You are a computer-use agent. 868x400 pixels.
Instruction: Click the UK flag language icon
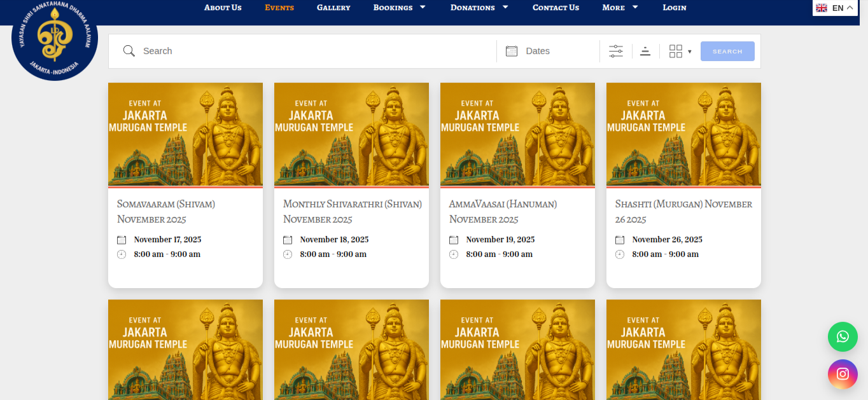(822, 8)
